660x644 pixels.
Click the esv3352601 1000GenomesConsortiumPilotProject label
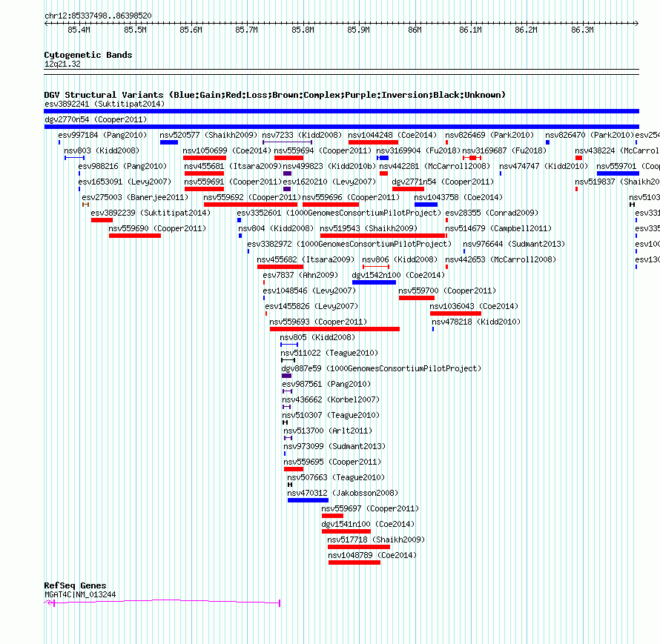pos(339,213)
